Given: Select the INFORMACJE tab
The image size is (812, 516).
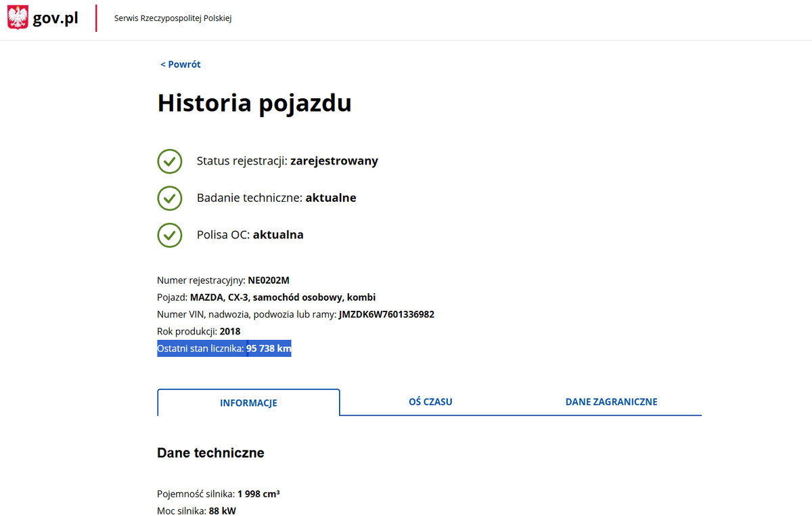Looking at the screenshot, I should tap(248, 402).
